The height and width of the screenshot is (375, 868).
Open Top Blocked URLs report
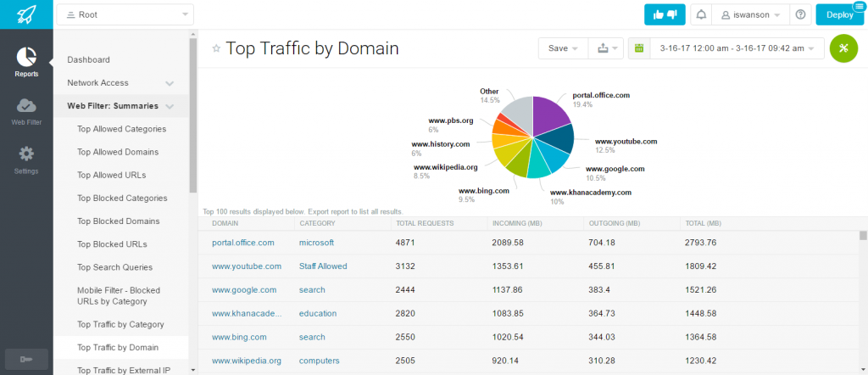coord(113,244)
